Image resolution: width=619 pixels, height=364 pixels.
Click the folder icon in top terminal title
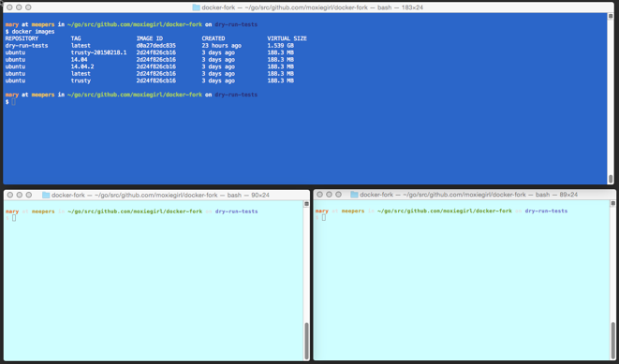196,7
